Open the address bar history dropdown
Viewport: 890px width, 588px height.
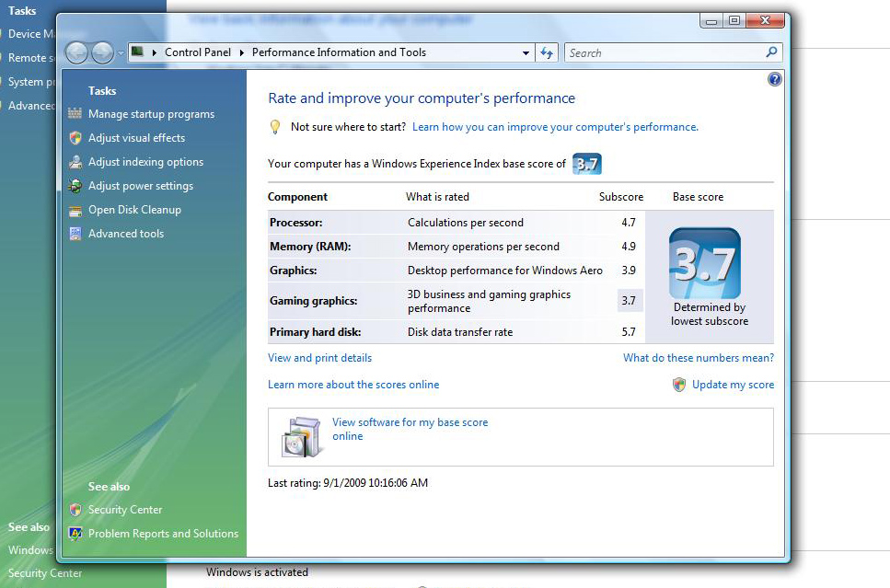[x=526, y=52]
